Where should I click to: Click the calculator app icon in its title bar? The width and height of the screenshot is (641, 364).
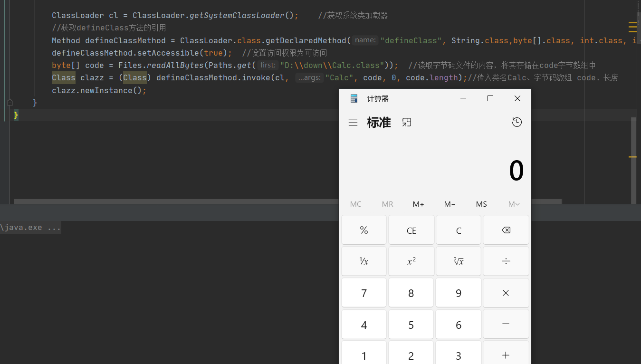coord(354,98)
